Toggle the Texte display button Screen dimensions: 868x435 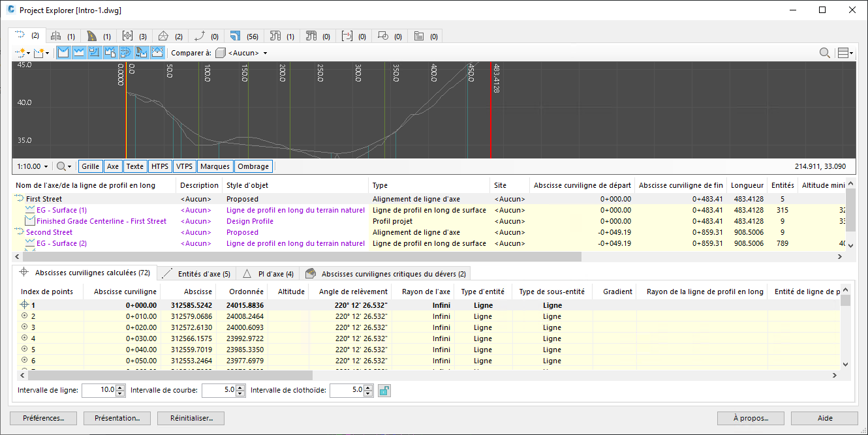pyautogui.click(x=135, y=166)
